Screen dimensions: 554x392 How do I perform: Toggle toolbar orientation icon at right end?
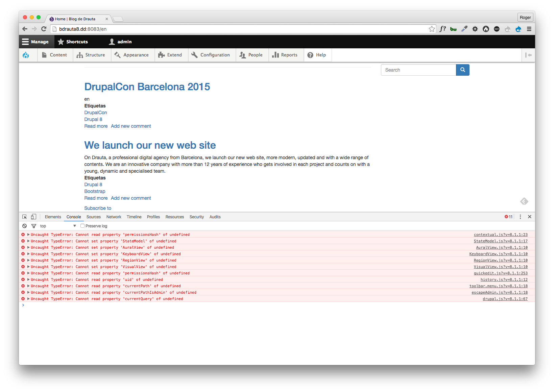528,55
